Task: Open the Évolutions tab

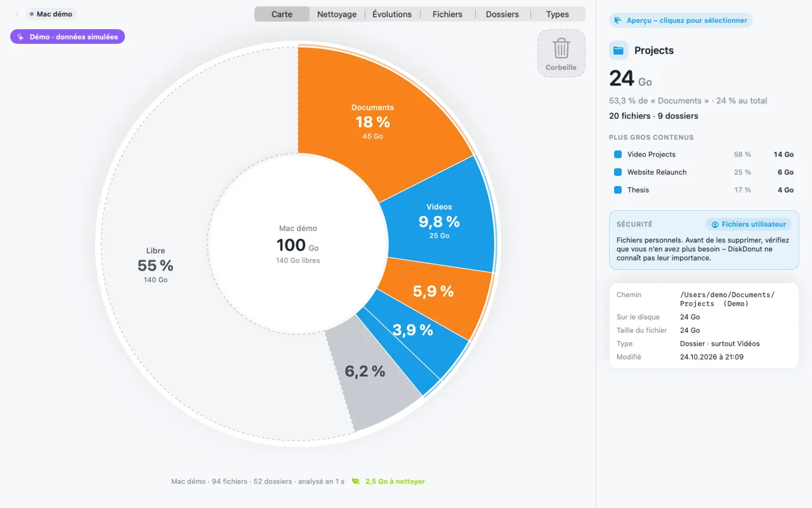Action: 392,14
